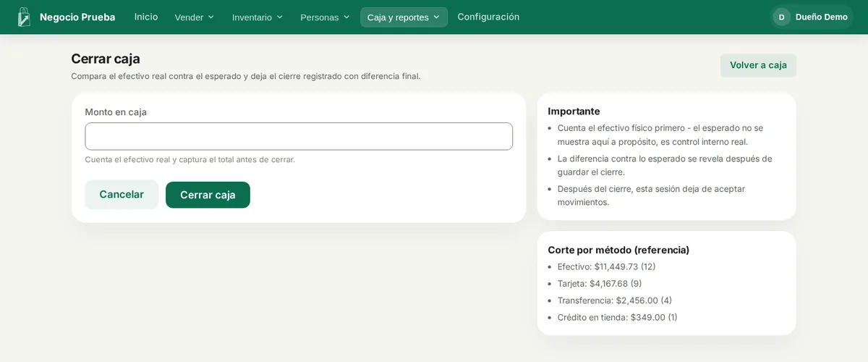Click the 'Cuenta el efectivo físico primero' bullet
The width and height of the screenshot is (868, 362).
(x=660, y=135)
